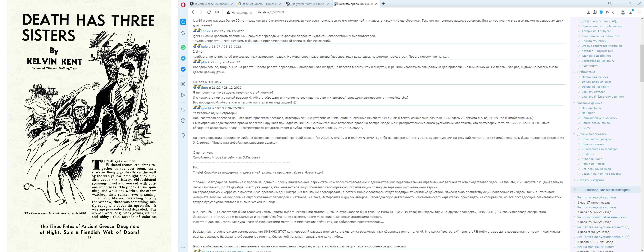Open Player icon in Opera sidebar
Viewport: 644px width, 252px height.
point(183,84)
